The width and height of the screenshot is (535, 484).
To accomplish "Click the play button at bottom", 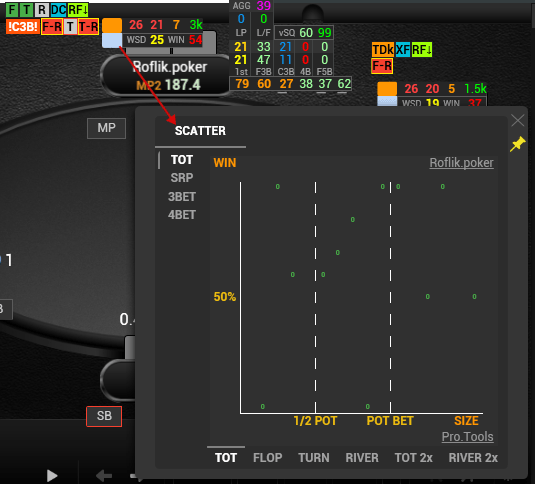I will tap(52, 475).
